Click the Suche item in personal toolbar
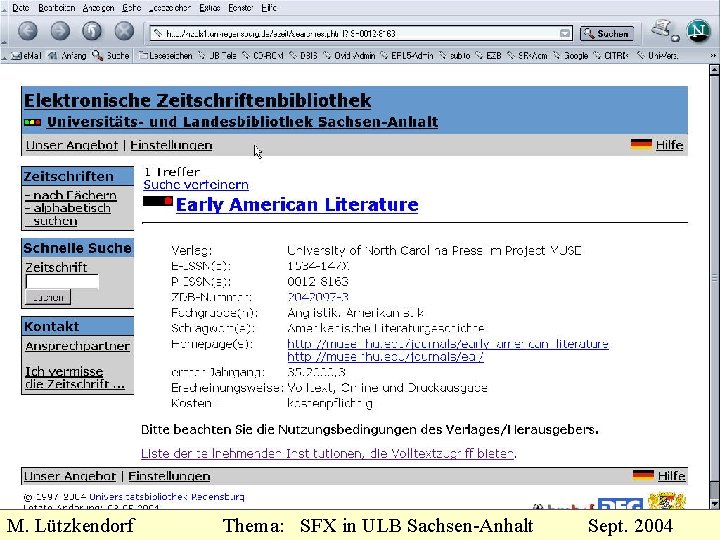This screenshot has height=540, width=720. coord(111,56)
